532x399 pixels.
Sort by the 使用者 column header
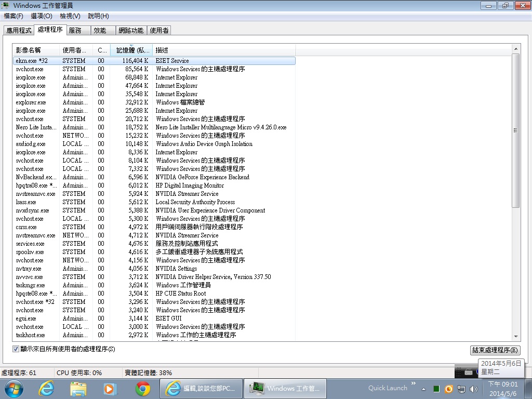click(76, 50)
